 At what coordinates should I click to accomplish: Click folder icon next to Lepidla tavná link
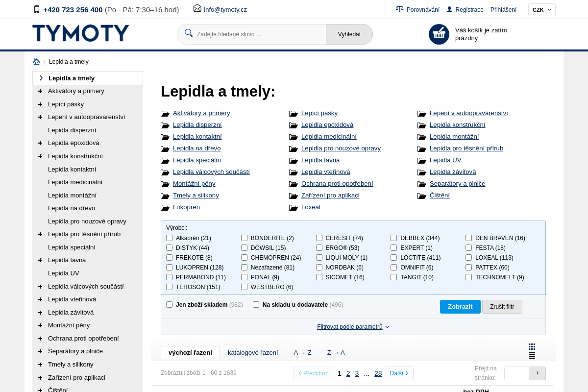click(293, 161)
